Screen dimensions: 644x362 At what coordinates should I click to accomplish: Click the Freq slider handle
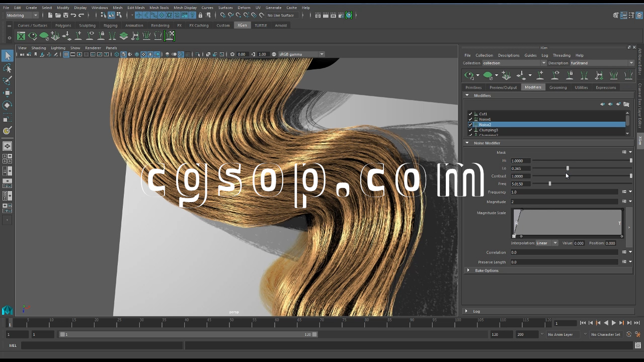[549, 184]
